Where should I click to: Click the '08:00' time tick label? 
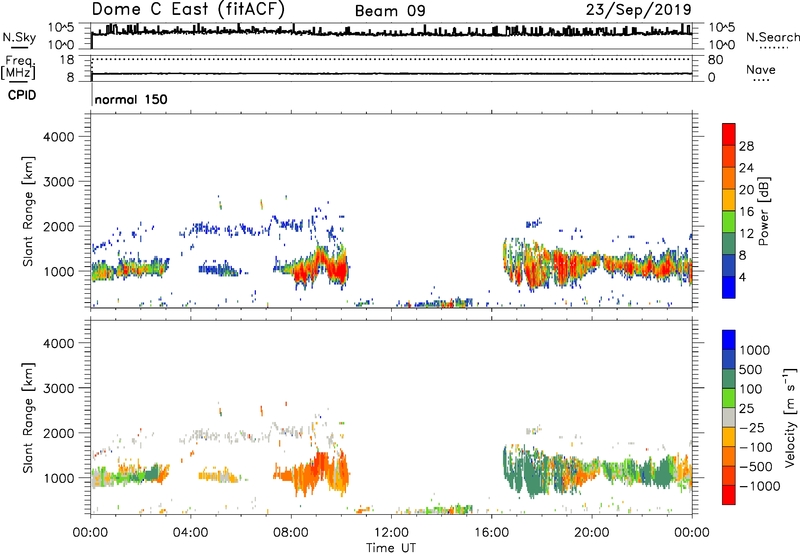click(x=291, y=533)
